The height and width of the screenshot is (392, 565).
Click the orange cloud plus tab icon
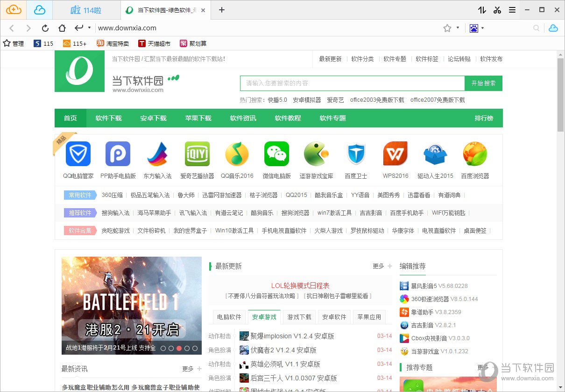tap(14, 10)
